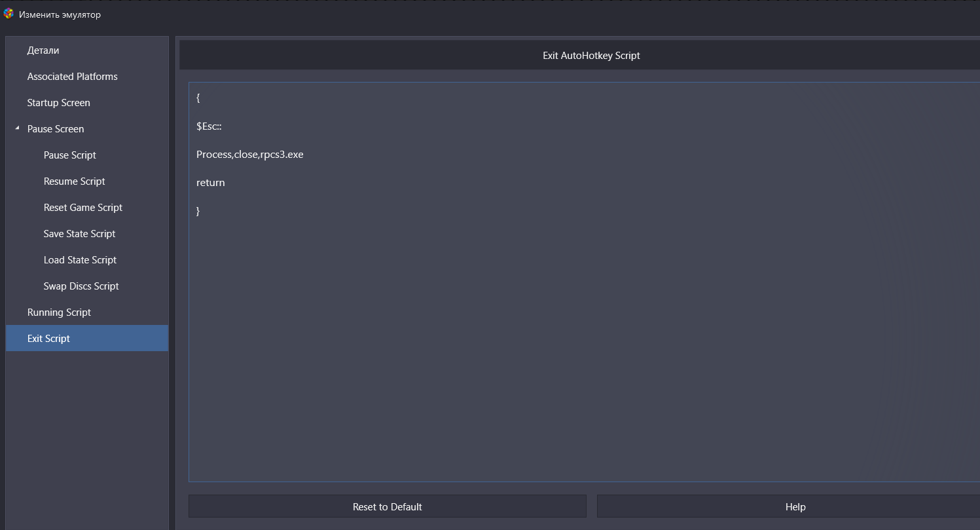Open the Help button

pos(788,506)
